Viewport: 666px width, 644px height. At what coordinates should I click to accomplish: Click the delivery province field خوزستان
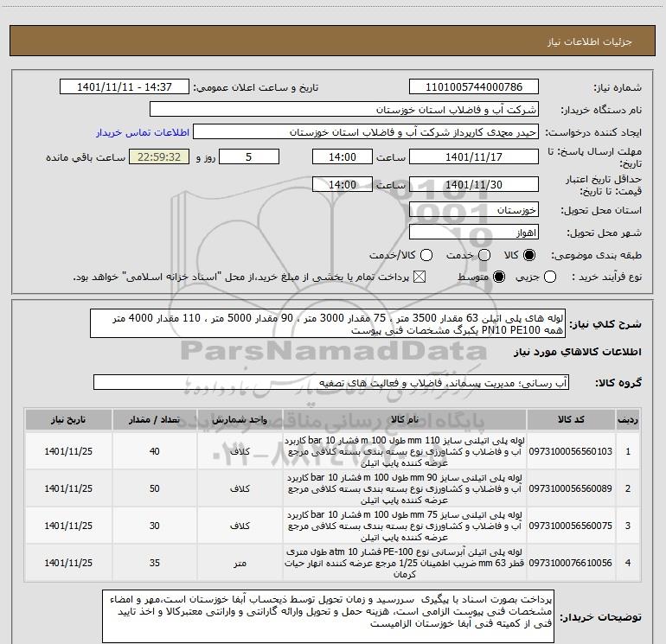click(474, 210)
